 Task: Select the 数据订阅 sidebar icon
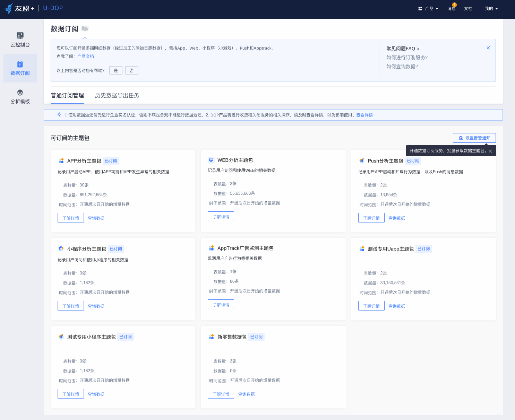tap(20, 64)
